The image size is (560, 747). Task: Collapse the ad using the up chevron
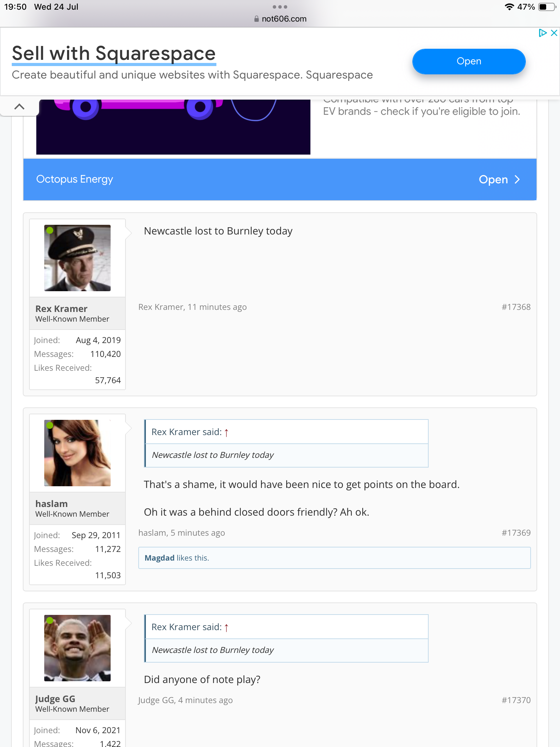(x=19, y=107)
